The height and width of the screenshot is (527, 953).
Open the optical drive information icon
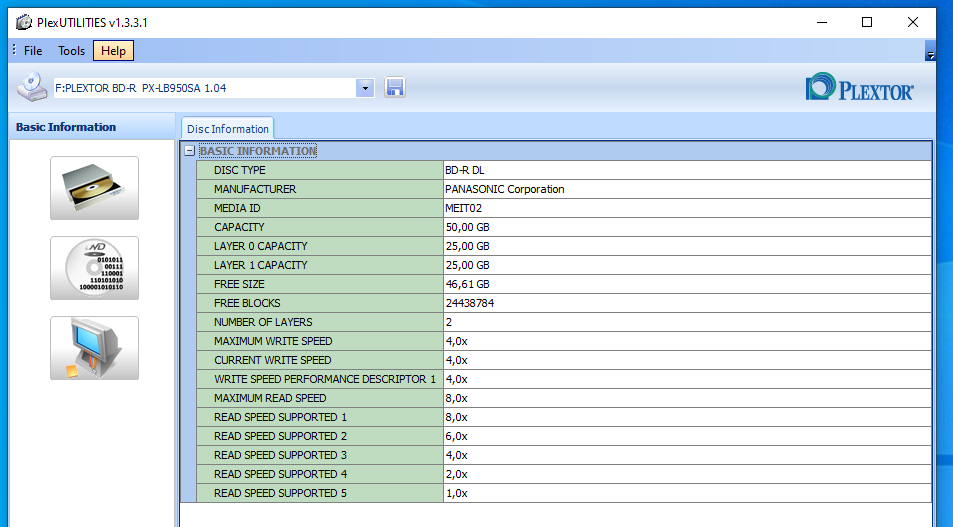point(94,188)
